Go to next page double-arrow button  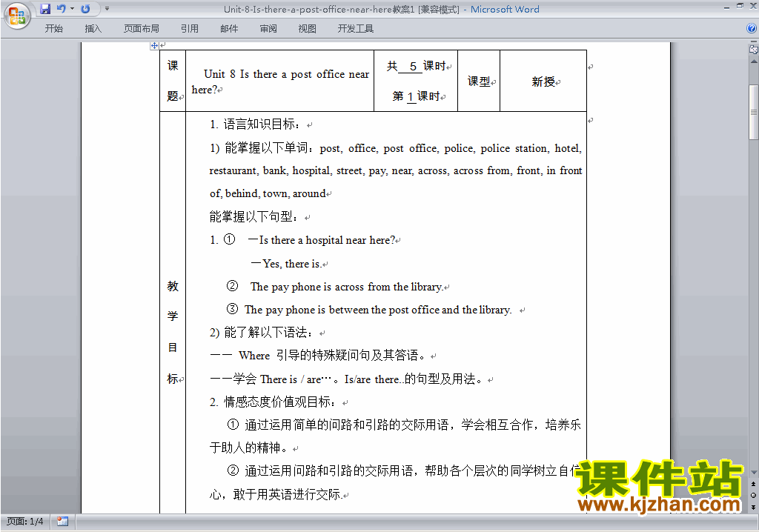(753, 507)
